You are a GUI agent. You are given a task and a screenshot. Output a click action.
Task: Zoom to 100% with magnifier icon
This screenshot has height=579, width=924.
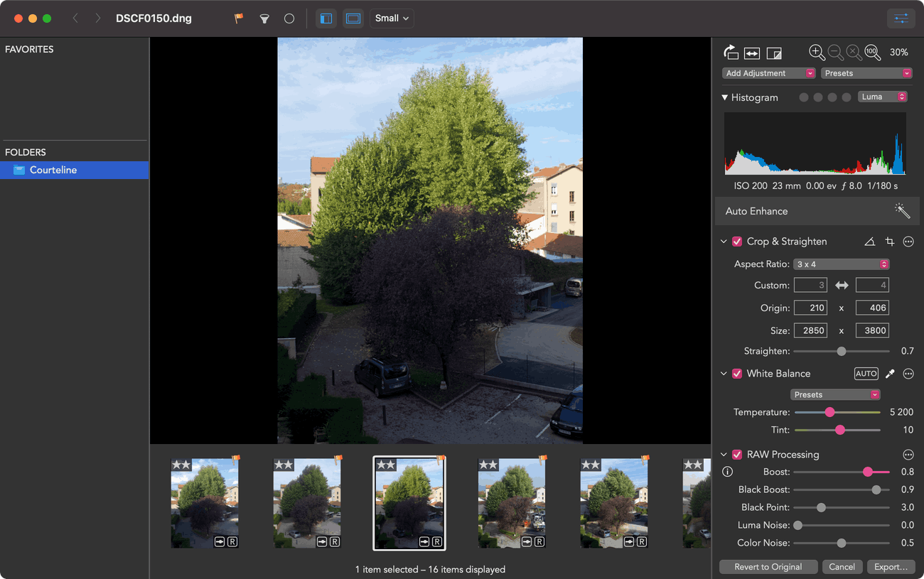tap(873, 53)
